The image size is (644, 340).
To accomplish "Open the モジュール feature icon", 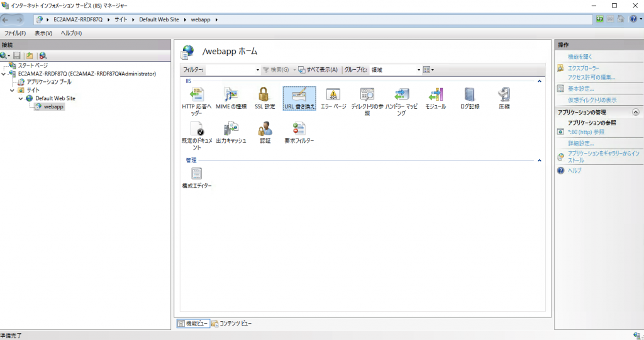I will click(x=435, y=96).
